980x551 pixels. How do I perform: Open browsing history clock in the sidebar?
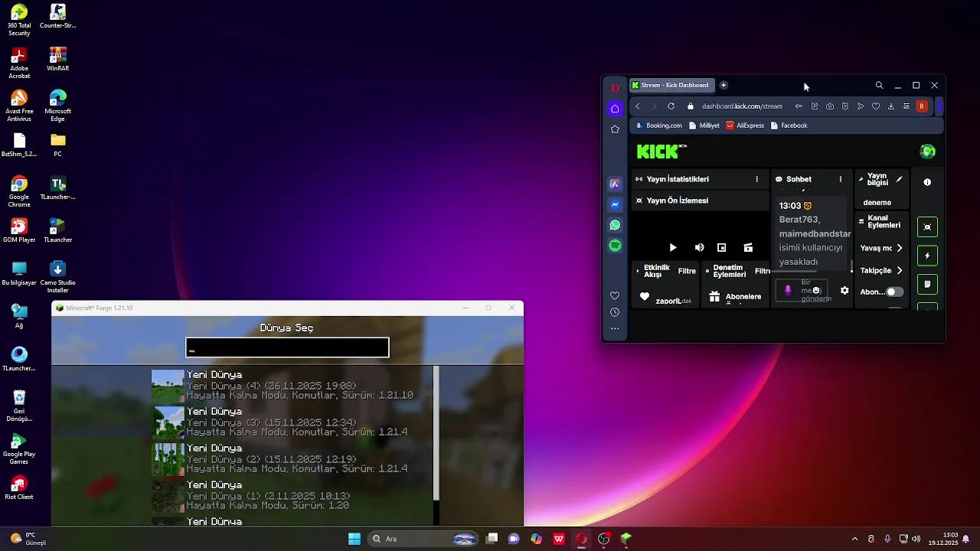coord(615,312)
